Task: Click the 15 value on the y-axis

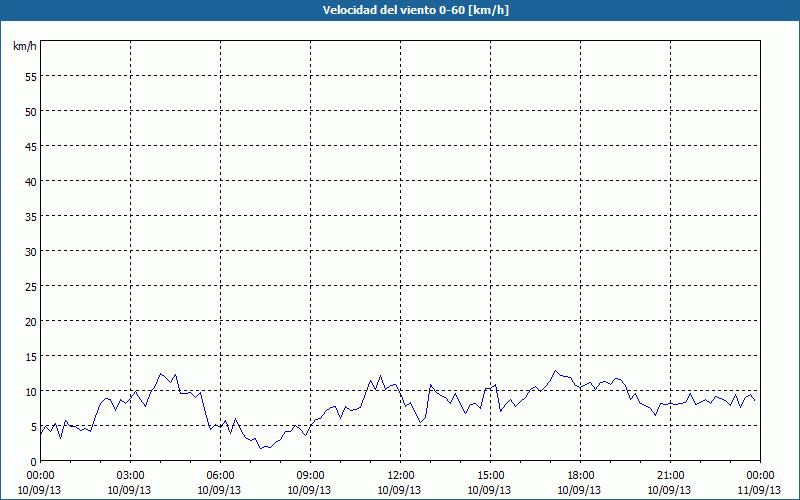Action: click(x=31, y=356)
